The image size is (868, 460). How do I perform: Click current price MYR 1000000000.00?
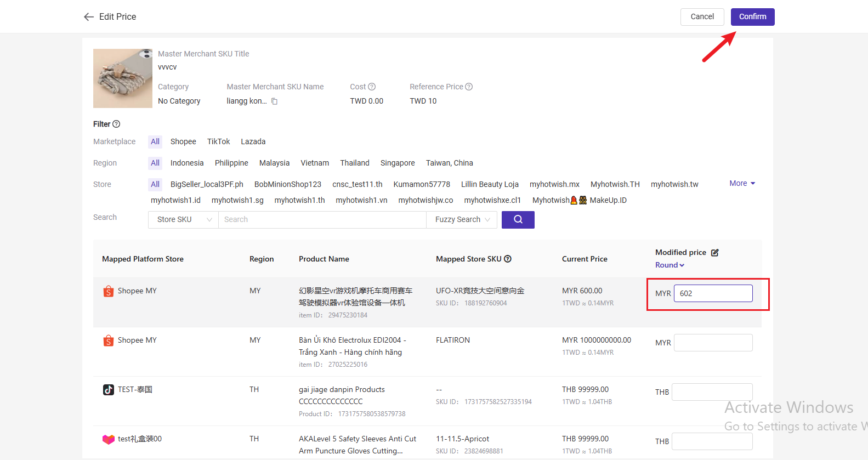(x=597, y=340)
